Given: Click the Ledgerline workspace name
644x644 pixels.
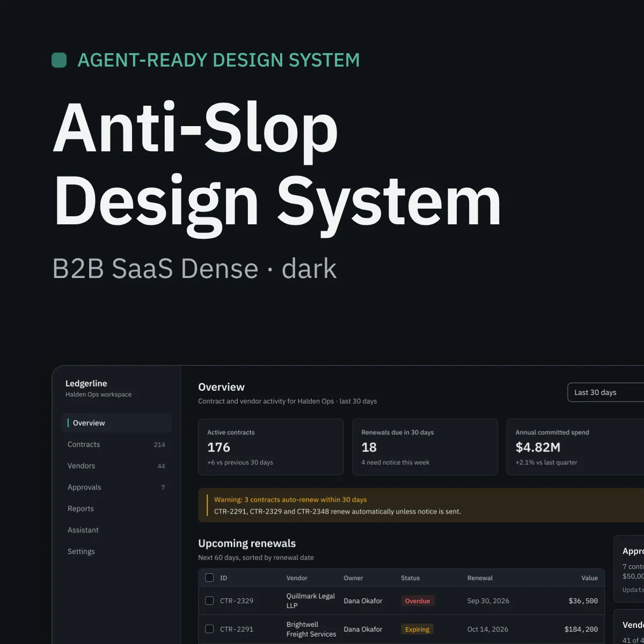Looking at the screenshot, I should [x=86, y=383].
